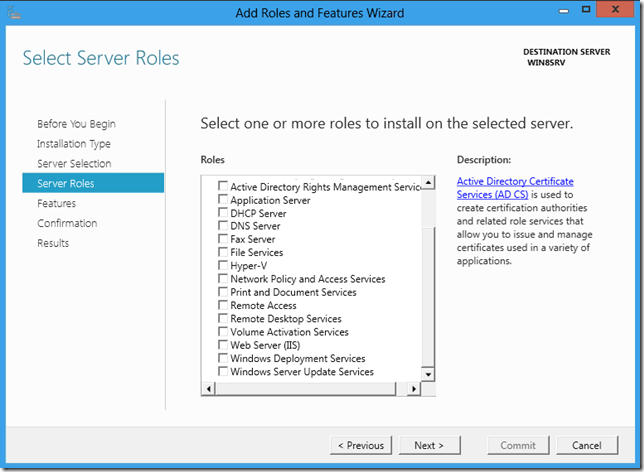Close the Add Roles wizard window
This screenshot has height=472, width=644.
click(615, 9)
